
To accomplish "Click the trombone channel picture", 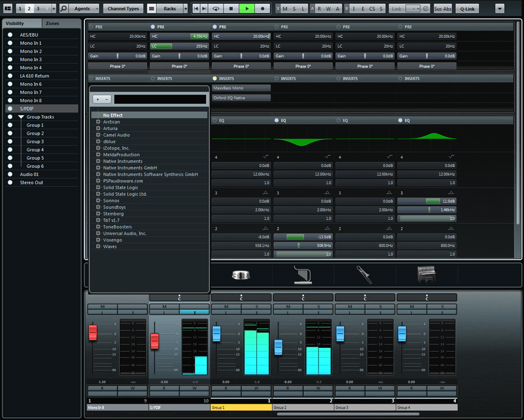I will tap(365, 274).
